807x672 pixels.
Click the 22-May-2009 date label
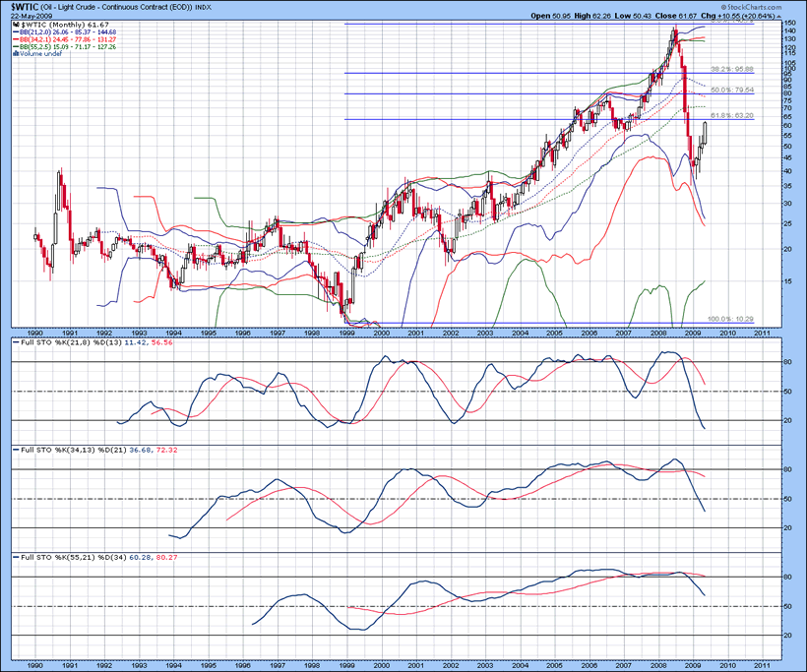tap(31, 16)
